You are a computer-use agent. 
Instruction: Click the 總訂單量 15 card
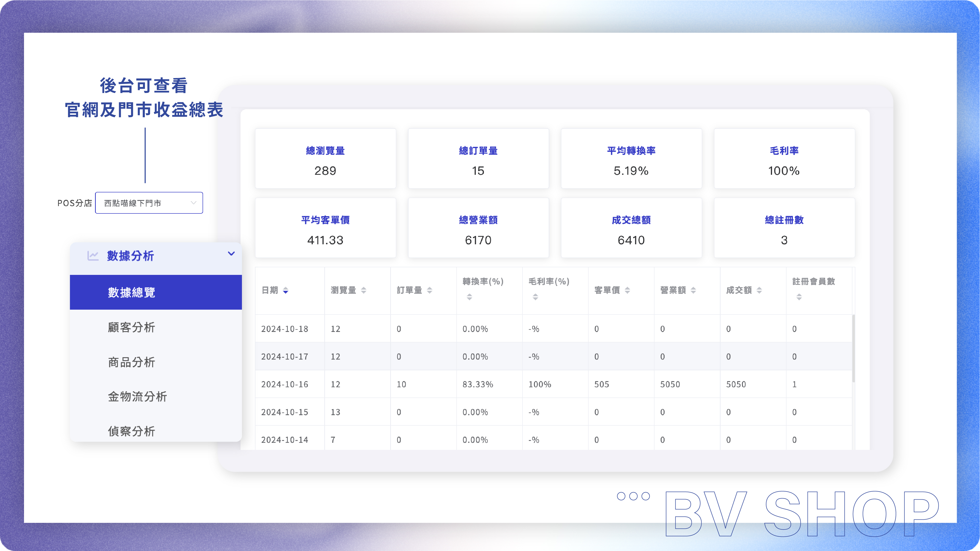[x=478, y=159]
